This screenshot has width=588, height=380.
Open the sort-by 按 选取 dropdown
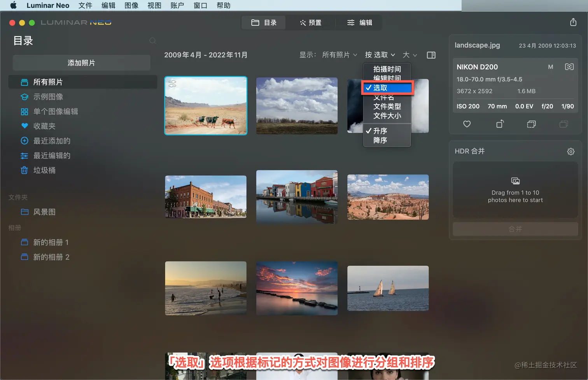tap(380, 55)
